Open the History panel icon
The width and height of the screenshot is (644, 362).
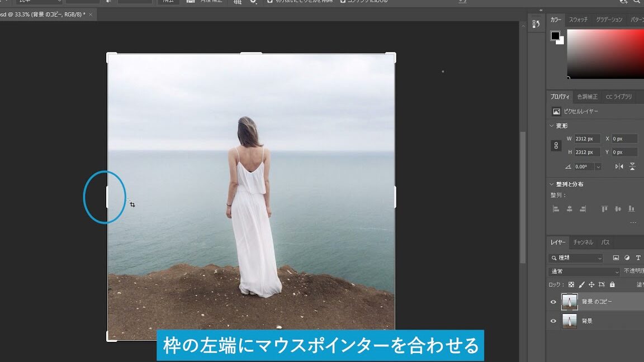[536, 24]
